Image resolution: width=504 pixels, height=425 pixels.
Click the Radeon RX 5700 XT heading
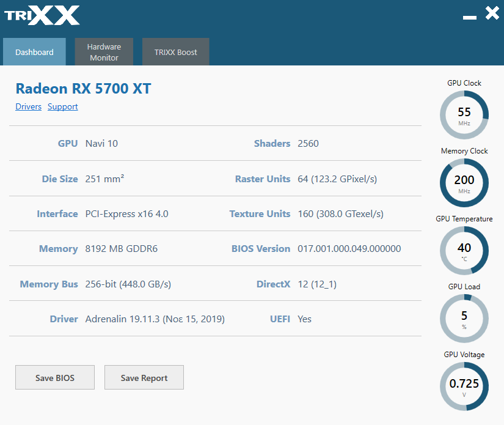pyautogui.click(x=83, y=89)
